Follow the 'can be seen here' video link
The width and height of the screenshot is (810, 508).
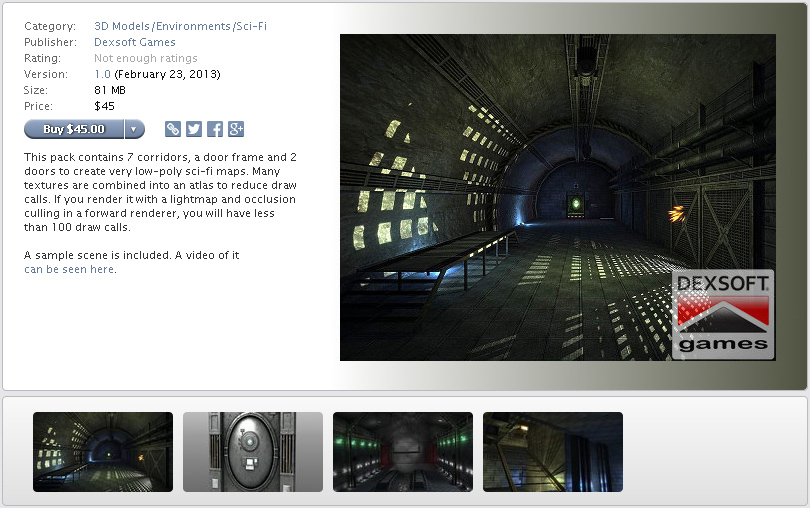pyautogui.click(x=69, y=269)
